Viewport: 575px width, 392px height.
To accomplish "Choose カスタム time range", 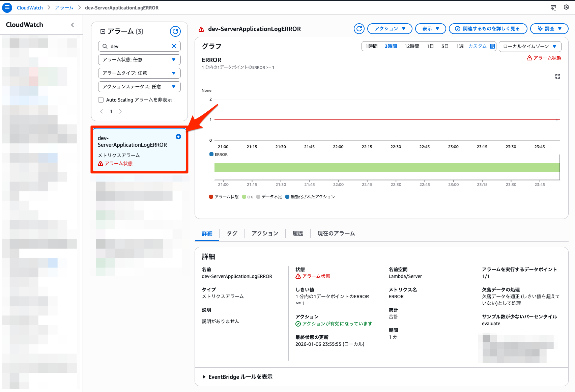I will coord(477,46).
